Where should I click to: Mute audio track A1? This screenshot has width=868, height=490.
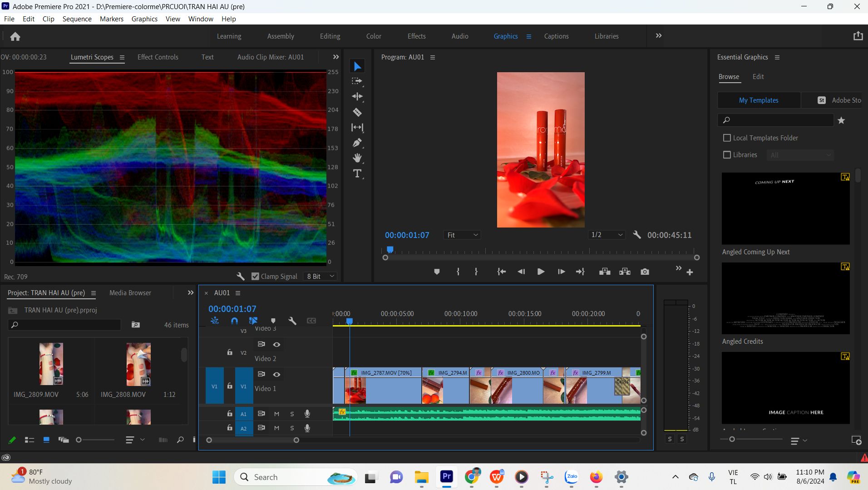(276, 414)
